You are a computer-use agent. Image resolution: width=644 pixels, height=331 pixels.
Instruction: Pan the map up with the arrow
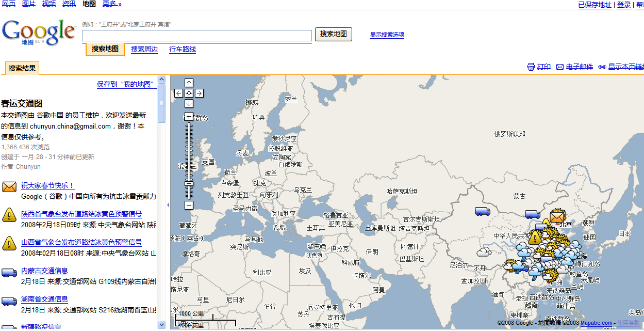coord(189,83)
